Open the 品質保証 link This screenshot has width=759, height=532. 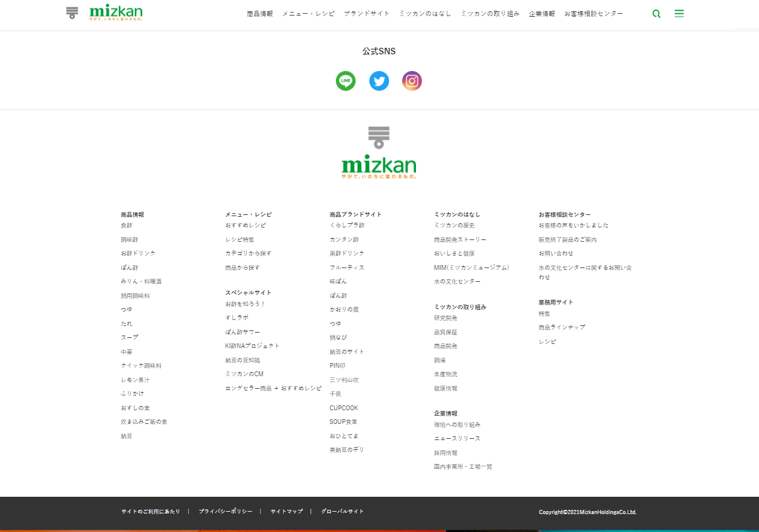tap(446, 332)
